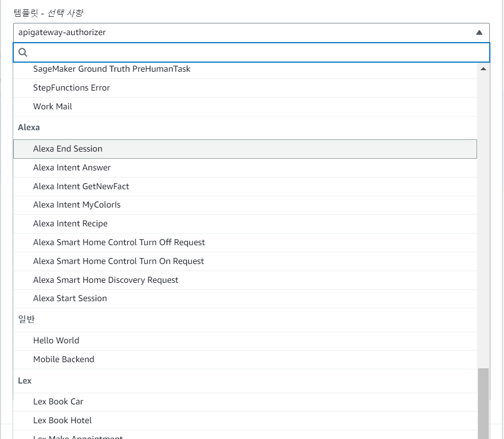This screenshot has height=439, width=504.
Task: Choose Alexa Intent Answer template
Action: pos(245,168)
